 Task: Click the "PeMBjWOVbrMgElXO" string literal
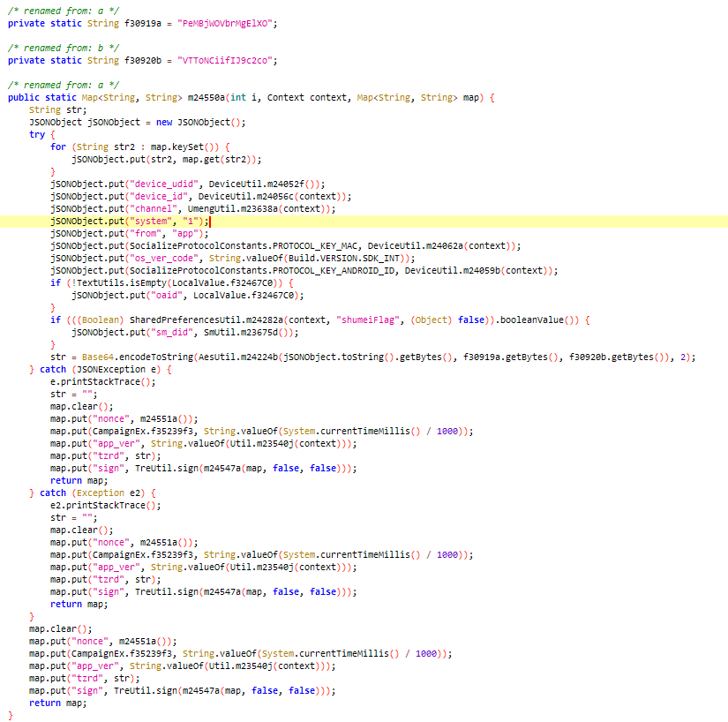pos(225,23)
